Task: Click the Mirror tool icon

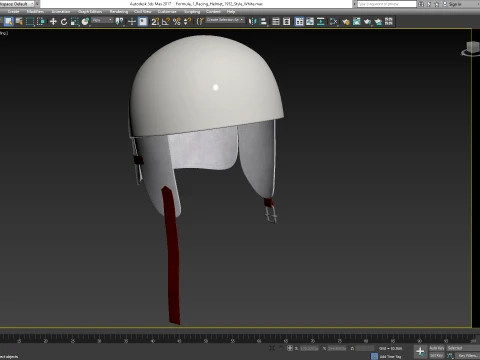Action: point(253,22)
